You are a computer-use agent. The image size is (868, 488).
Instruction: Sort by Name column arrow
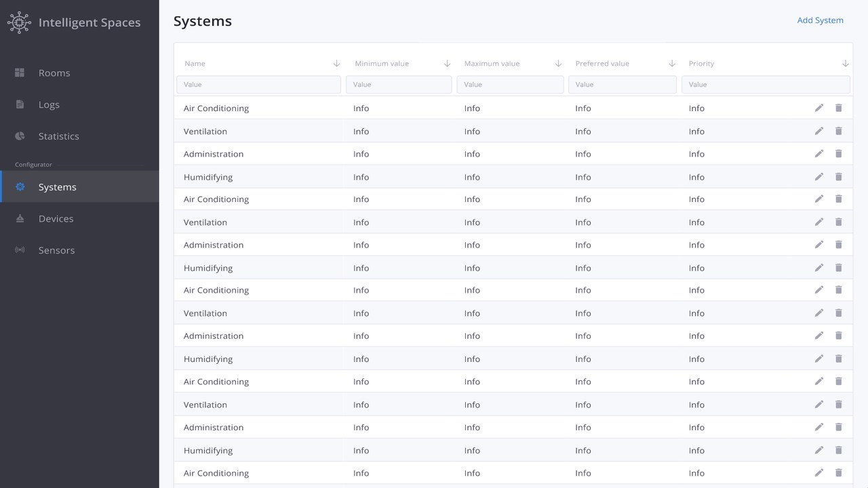pyautogui.click(x=336, y=64)
